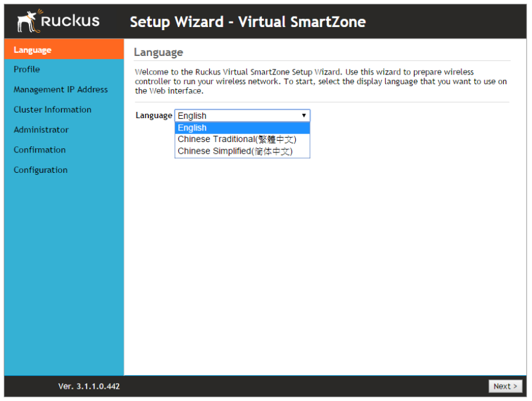Viewport: 532px width, 401px height.
Task: Open the Administrator step
Action: click(x=41, y=130)
